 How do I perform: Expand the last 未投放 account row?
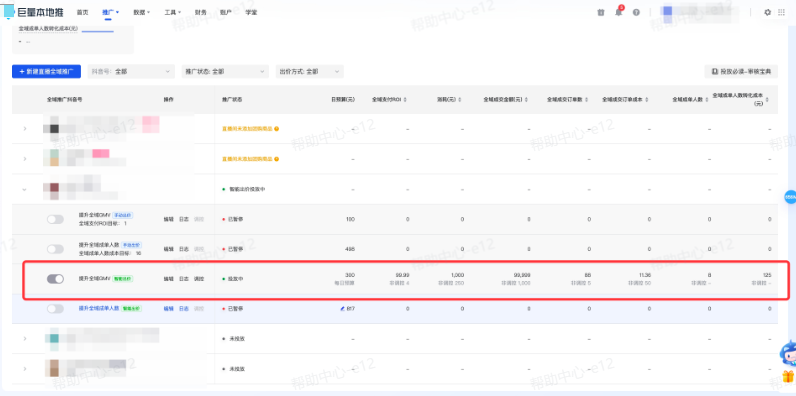coord(24,369)
